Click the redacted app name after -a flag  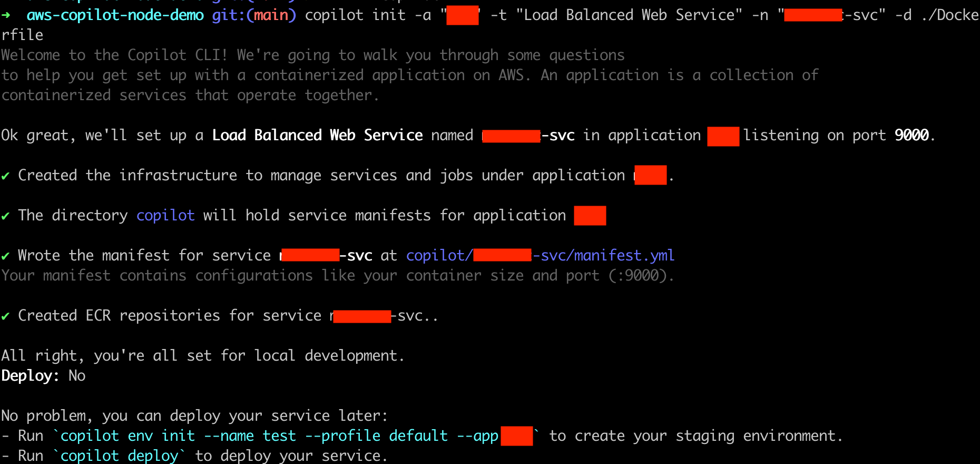click(x=463, y=15)
